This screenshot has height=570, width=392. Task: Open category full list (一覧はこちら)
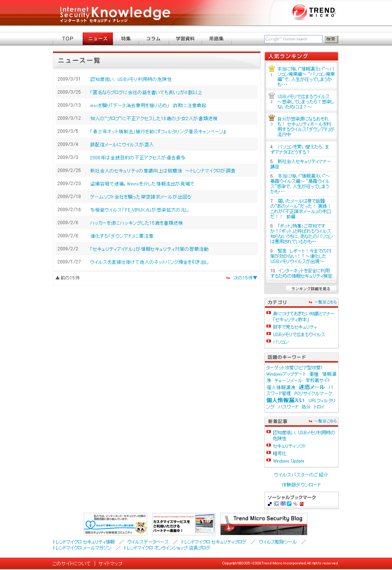pyautogui.click(x=325, y=302)
